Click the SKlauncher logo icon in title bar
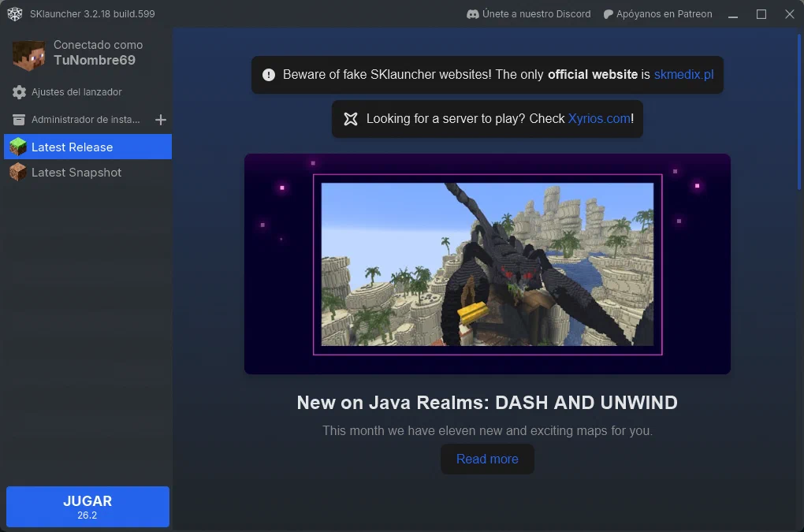The height and width of the screenshot is (532, 804). click(15, 14)
